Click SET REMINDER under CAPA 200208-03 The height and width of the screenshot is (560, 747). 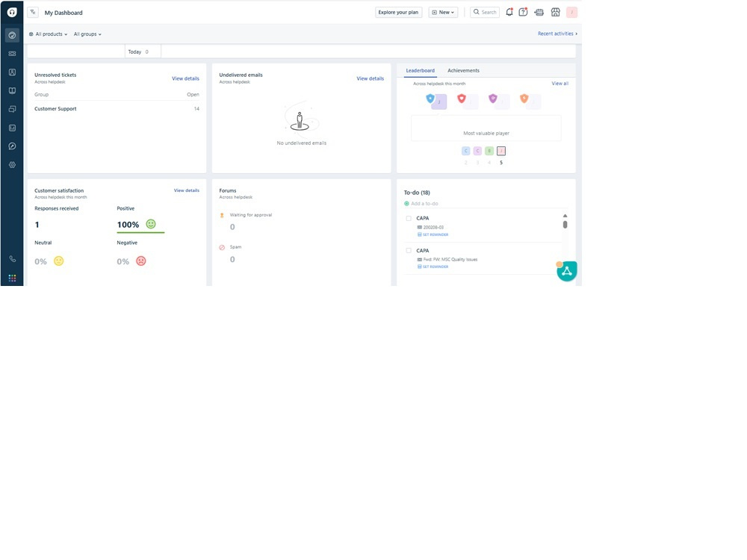tap(433, 234)
